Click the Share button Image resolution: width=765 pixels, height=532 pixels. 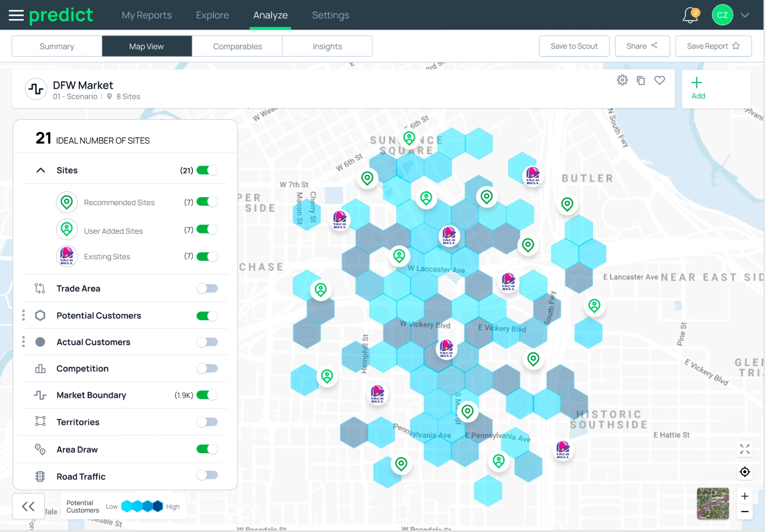642,46
